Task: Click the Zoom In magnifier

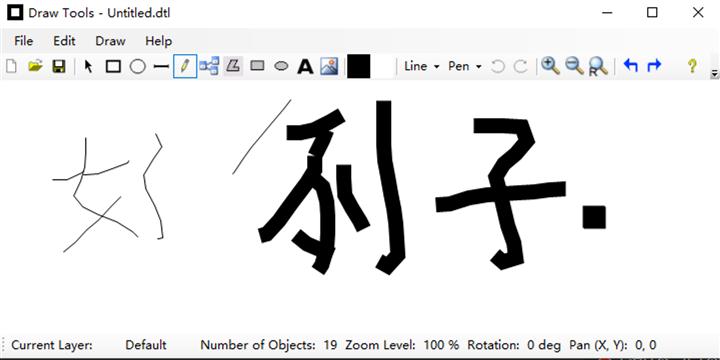Action: (x=550, y=67)
